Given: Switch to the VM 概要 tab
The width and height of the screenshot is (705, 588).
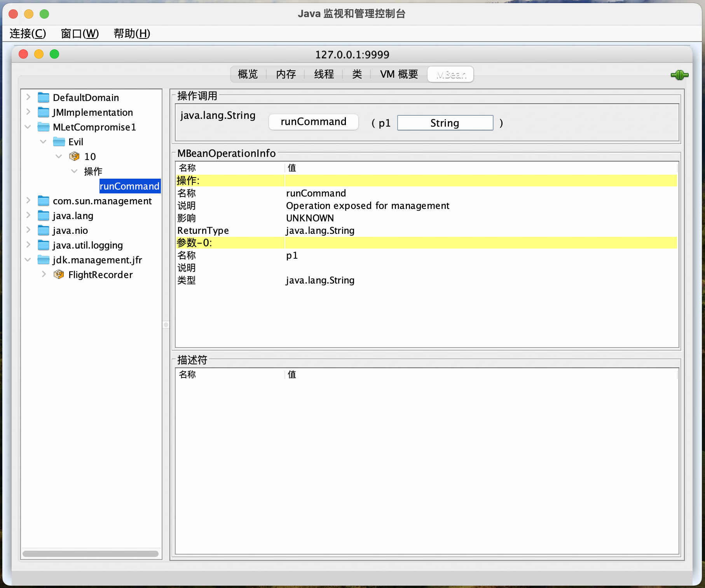Looking at the screenshot, I should pos(399,74).
